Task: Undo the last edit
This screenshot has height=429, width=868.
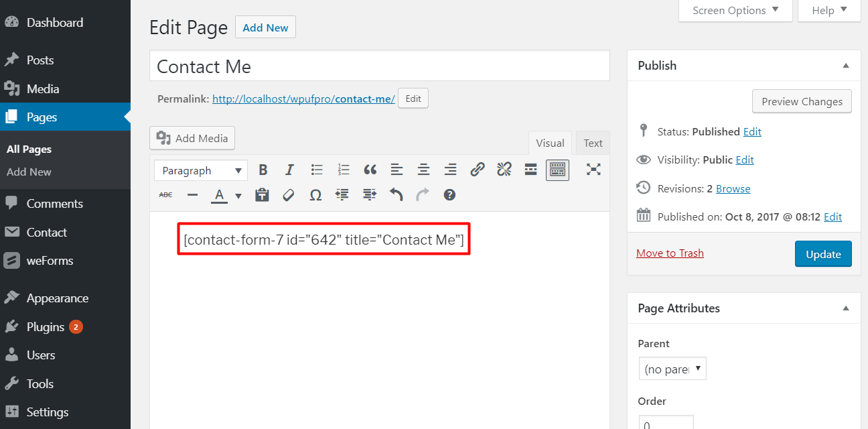Action: point(396,195)
